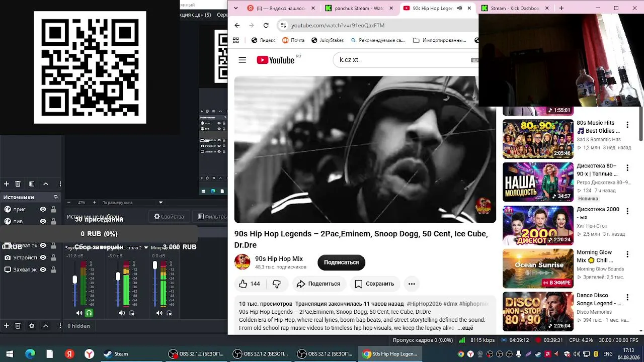Image resolution: width=644 pixels, height=362 pixels.
Task: Go to YouTube home via logo
Action: [276, 60]
